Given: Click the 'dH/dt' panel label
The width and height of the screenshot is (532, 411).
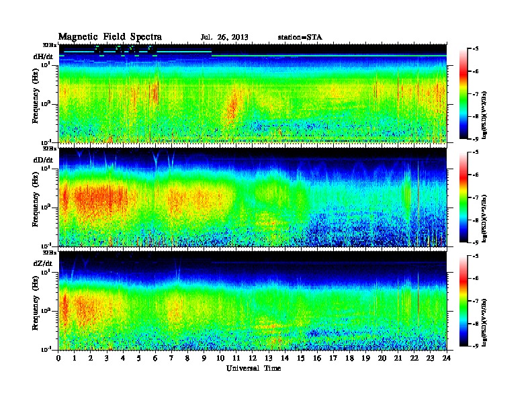Looking at the screenshot, I should click(x=44, y=56).
